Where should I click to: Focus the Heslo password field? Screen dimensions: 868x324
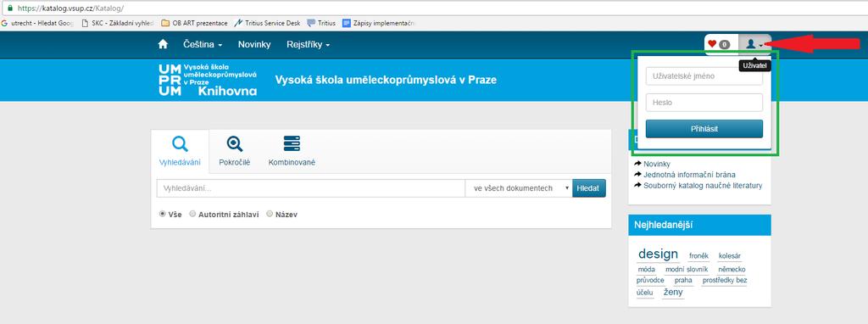click(704, 103)
